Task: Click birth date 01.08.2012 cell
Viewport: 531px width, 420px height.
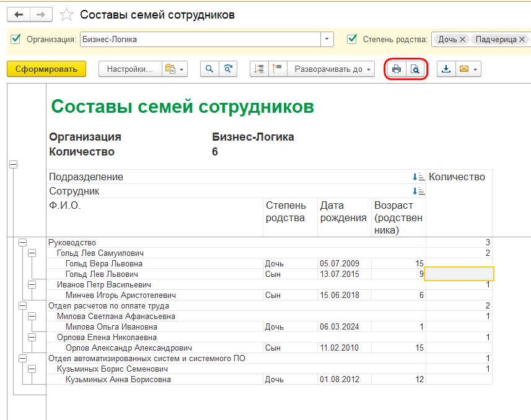Action: coord(344,379)
